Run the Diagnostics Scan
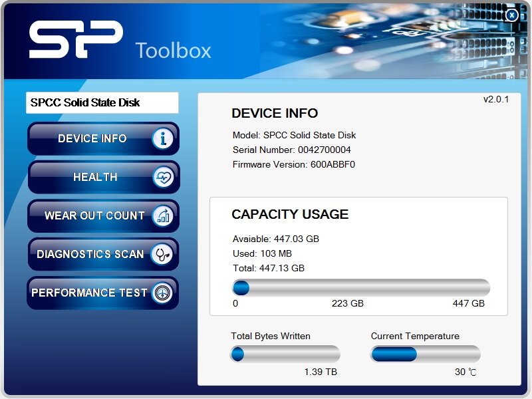 93,254
